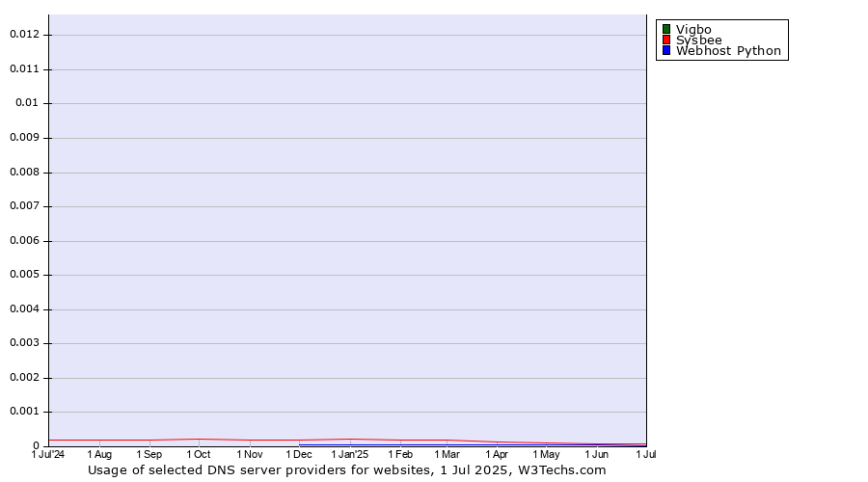Click the 0.005 y-axis label
The image size is (868, 482).
(x=25, y=275)
